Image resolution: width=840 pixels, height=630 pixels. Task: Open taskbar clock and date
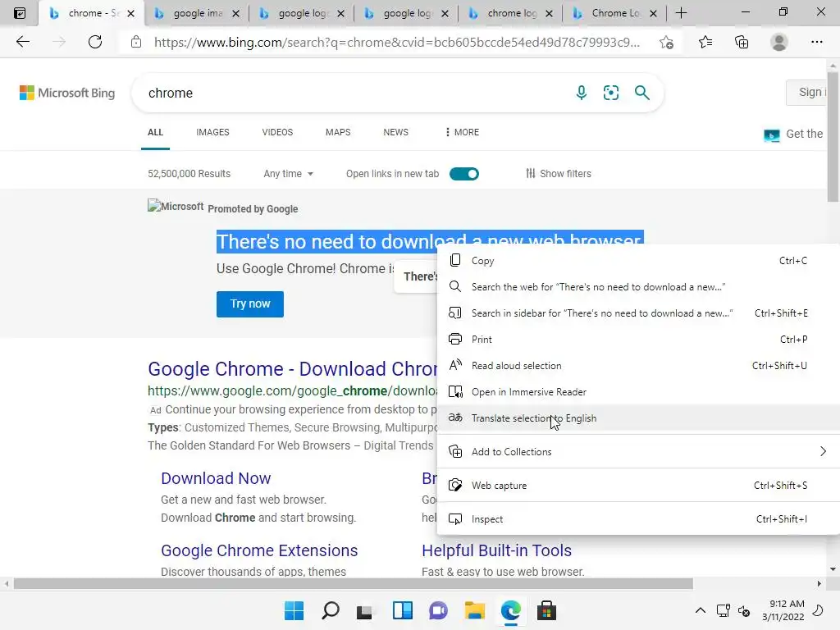(x=783, y=610)
